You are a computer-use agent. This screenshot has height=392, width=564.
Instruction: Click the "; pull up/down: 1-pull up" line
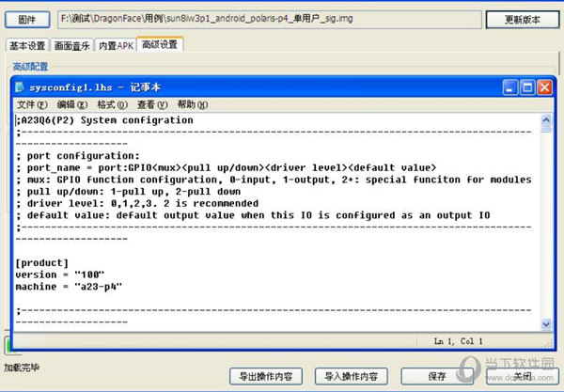click(x=128, y=192)
